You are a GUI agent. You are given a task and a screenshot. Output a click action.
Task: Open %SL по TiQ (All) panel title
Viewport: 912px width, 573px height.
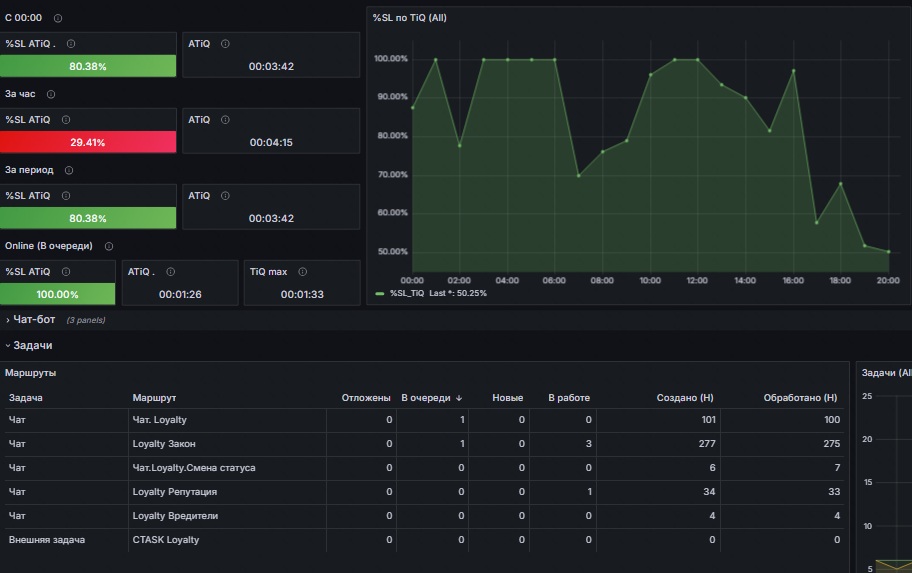click(x=409, y=18)
